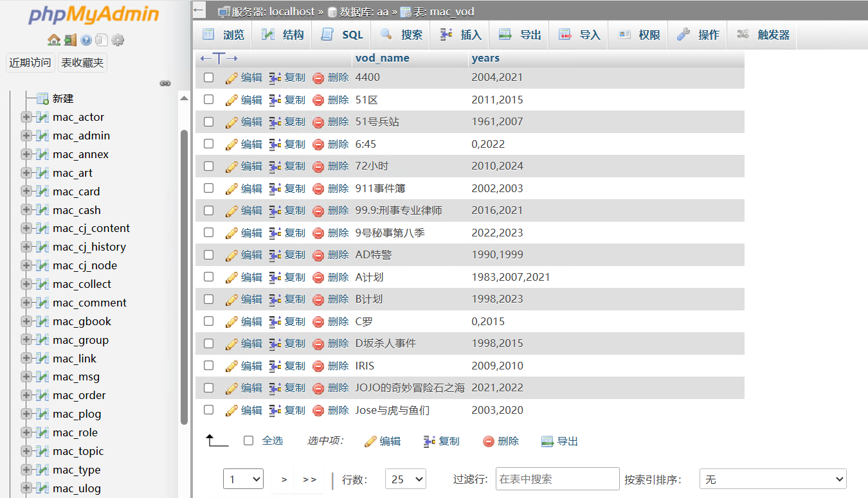This screenshot has width=868, height=498.
Task: Click the navigation panel vertical scrollbar
Action: pos(185,276)
